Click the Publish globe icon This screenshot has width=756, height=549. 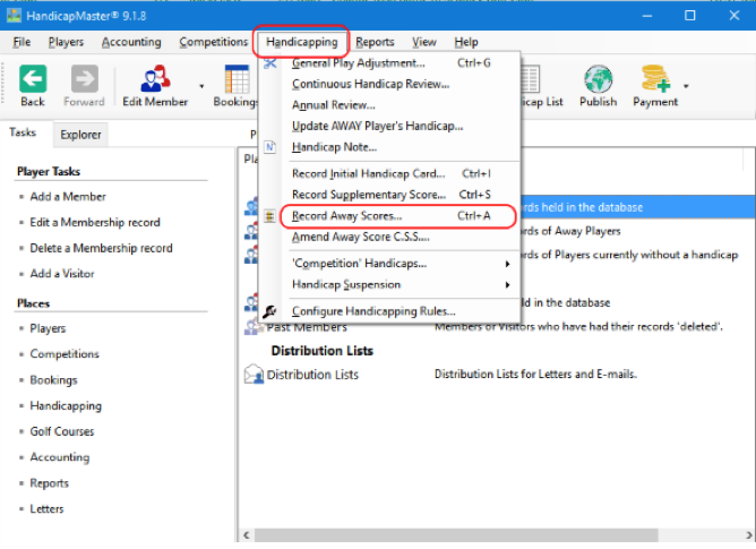pyautogui.click(x=598, y=79)
